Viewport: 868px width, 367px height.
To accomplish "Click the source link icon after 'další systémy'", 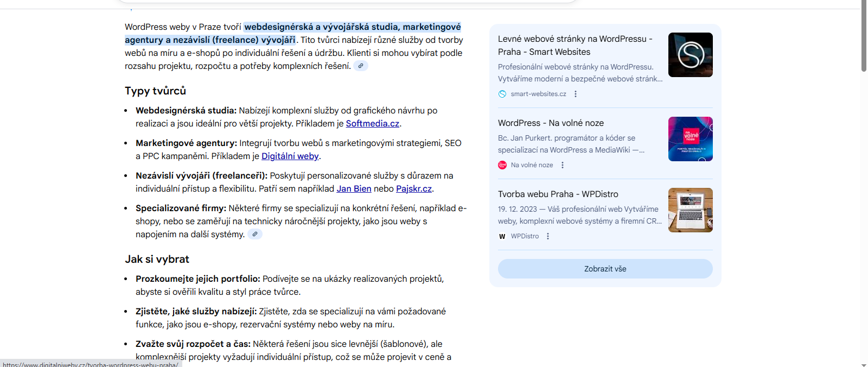I will point(255,234).
